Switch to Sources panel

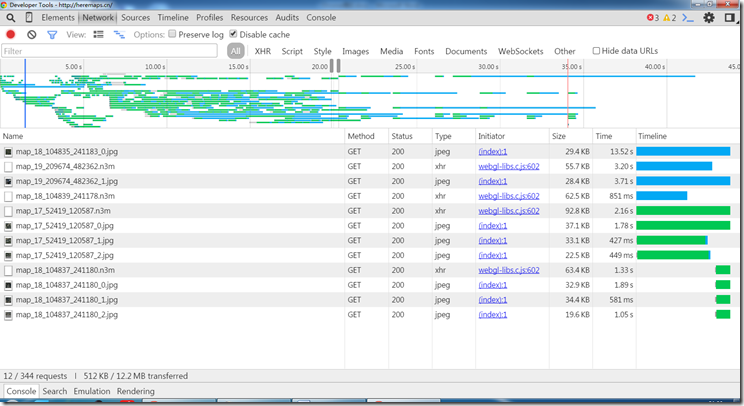click(135, 18)
